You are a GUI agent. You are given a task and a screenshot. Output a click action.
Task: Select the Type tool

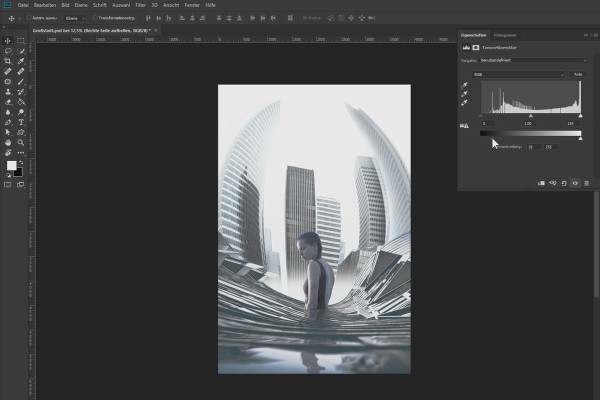coord(21,122)
